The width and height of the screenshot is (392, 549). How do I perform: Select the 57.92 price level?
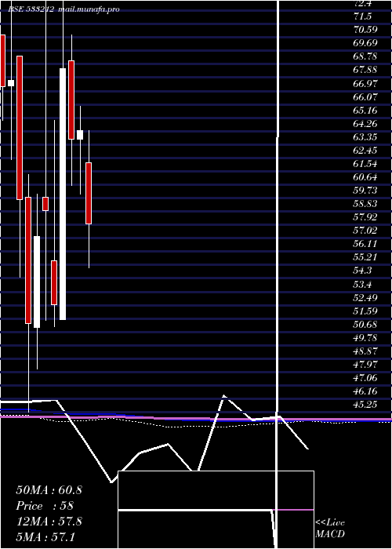[365, 217]
